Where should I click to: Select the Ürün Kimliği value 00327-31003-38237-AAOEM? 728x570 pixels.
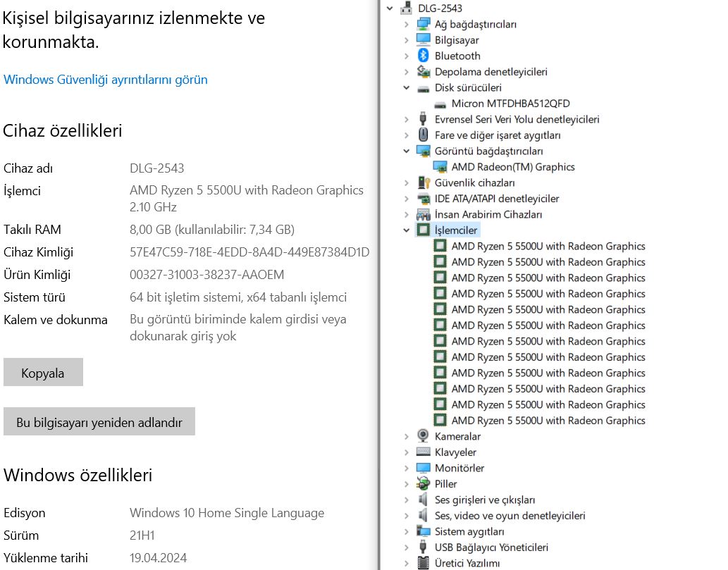coord(206,275)
